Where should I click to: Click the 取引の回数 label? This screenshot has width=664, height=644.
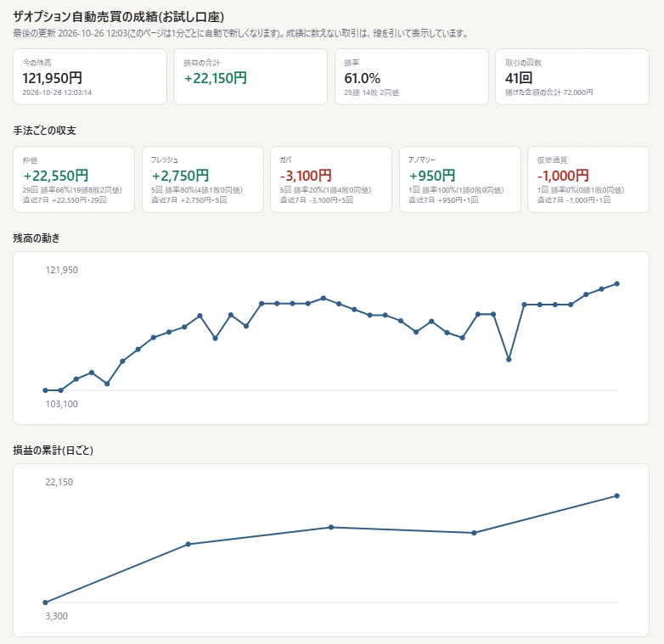[x=523, y=63]
